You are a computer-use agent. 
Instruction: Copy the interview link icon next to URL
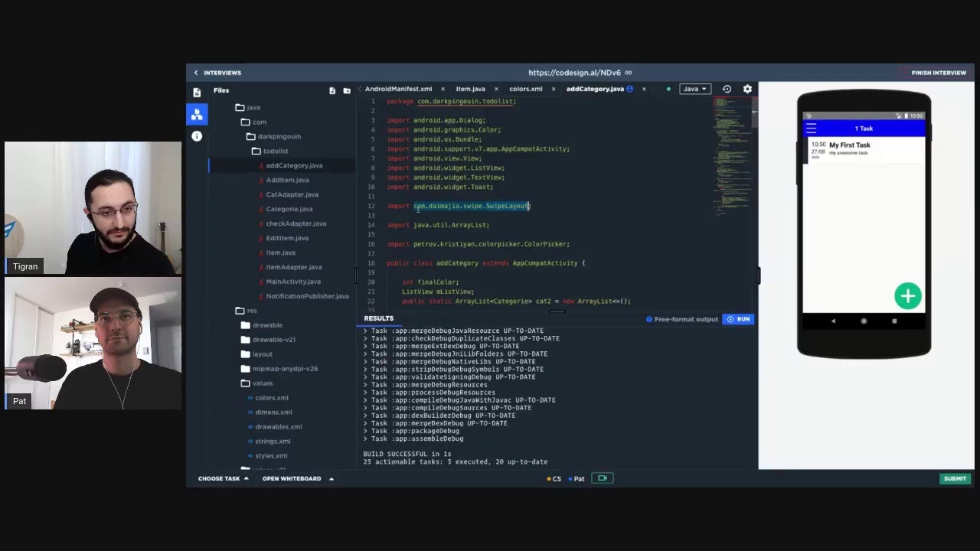pos(629,73)
